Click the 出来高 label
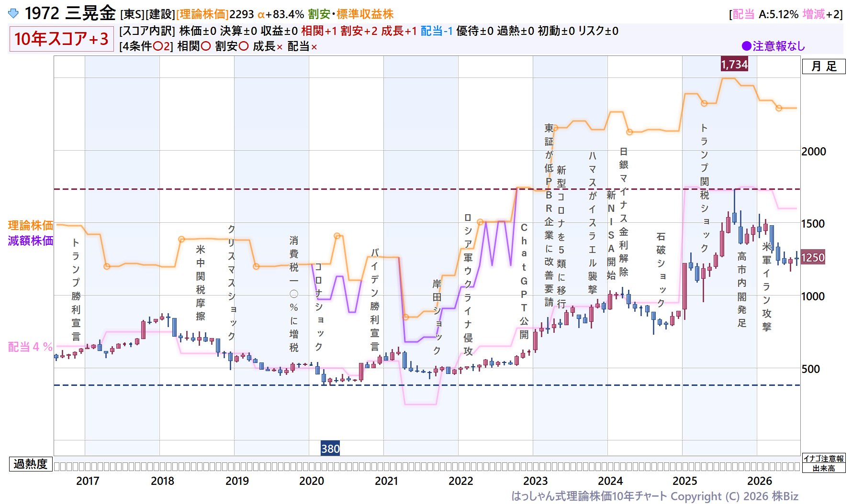The width and height of the screenshot is (852, 504). coord(824,468)
